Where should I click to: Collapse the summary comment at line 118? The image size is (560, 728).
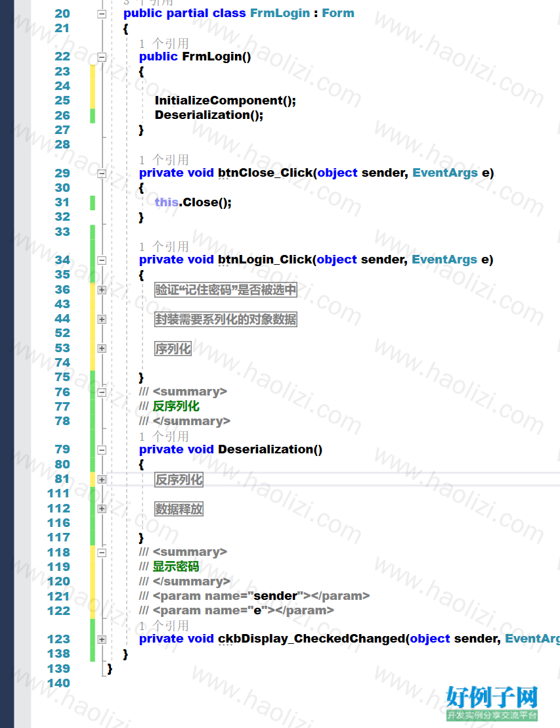pyautogui.click(x=102, y=553)
